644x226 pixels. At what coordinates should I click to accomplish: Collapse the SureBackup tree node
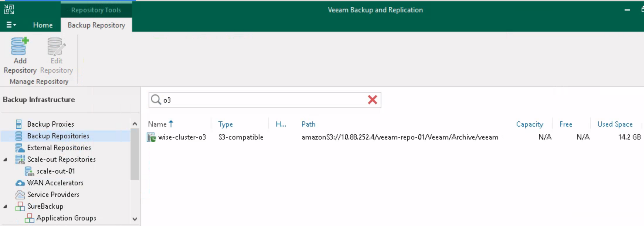point(5,206)
